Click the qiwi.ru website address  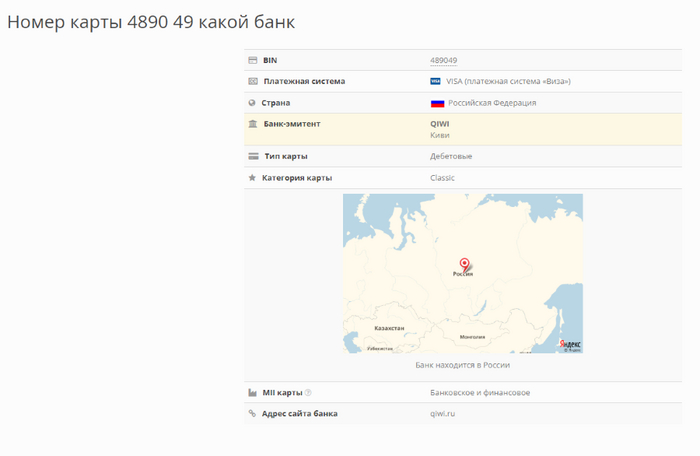point(443,413)
